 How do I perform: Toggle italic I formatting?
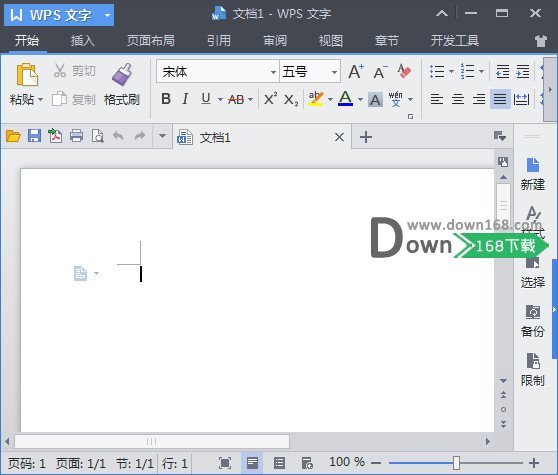(185, 99)
